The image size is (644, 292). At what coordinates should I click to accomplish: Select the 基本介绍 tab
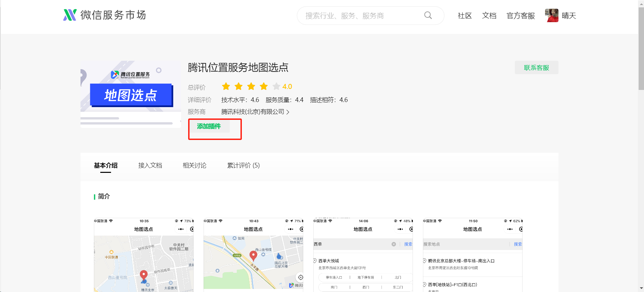[106, 165]
